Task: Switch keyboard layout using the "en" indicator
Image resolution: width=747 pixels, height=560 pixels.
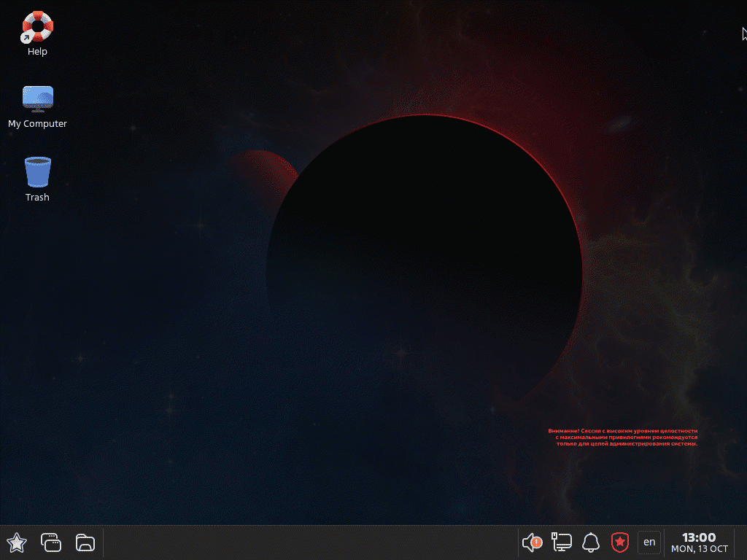Action: point(649,542)
